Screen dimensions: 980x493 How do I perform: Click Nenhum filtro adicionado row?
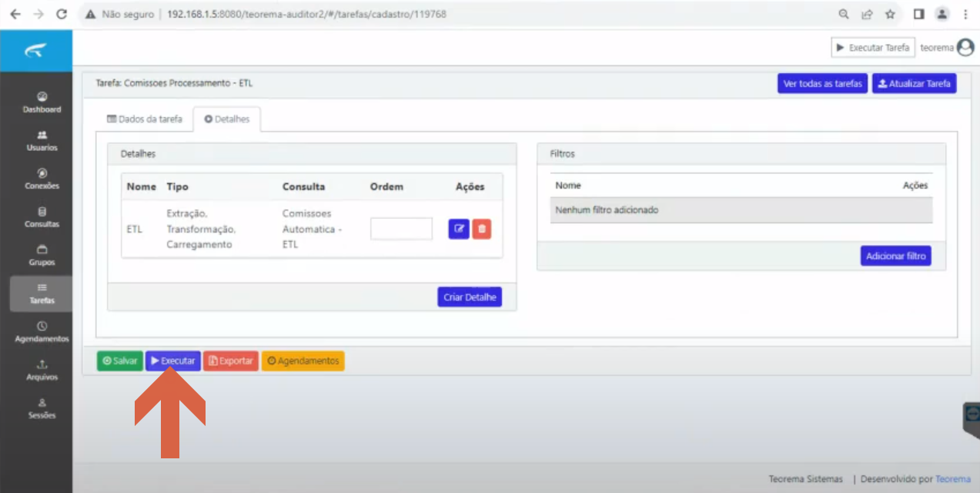point(741,210)
